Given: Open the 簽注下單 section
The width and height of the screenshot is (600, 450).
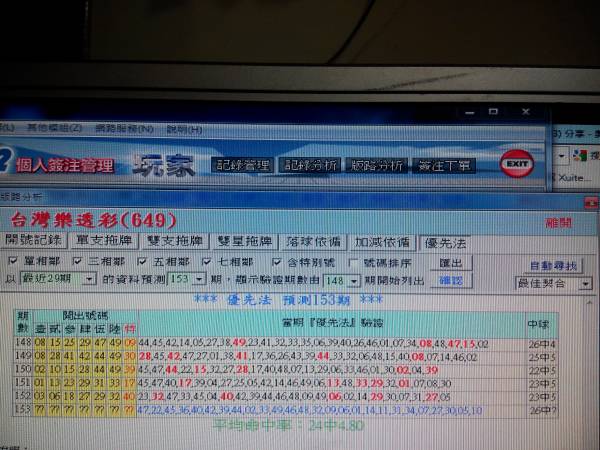Looking at the screenshot, I should point(444,166).
